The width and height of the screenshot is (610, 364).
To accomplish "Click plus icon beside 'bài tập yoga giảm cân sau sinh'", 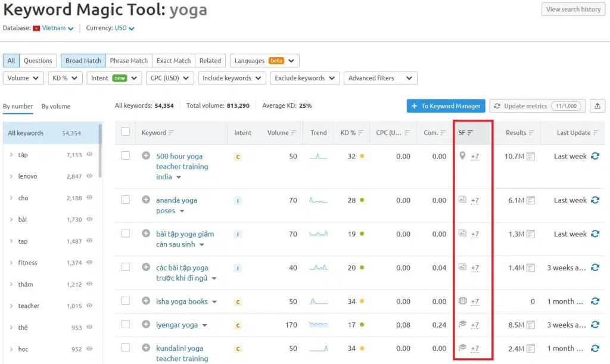I will pyautogui.click(x=146, y=234).
